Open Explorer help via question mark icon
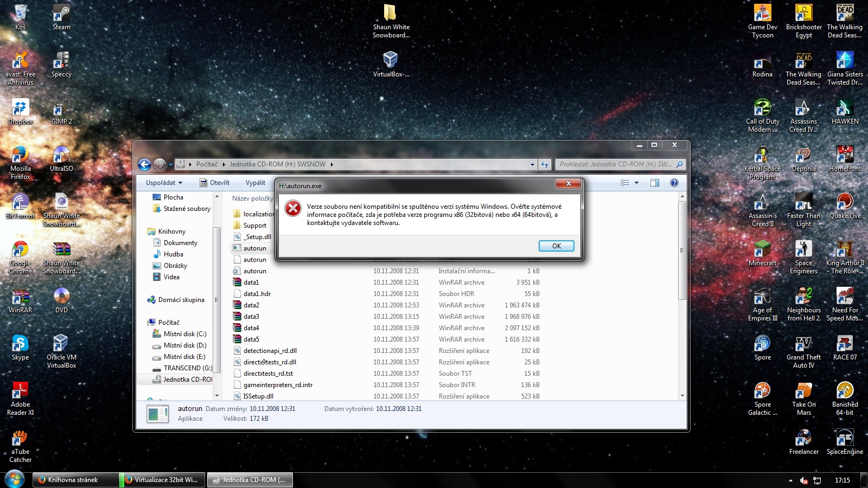 pyautogui.click(x=674, y=183)
